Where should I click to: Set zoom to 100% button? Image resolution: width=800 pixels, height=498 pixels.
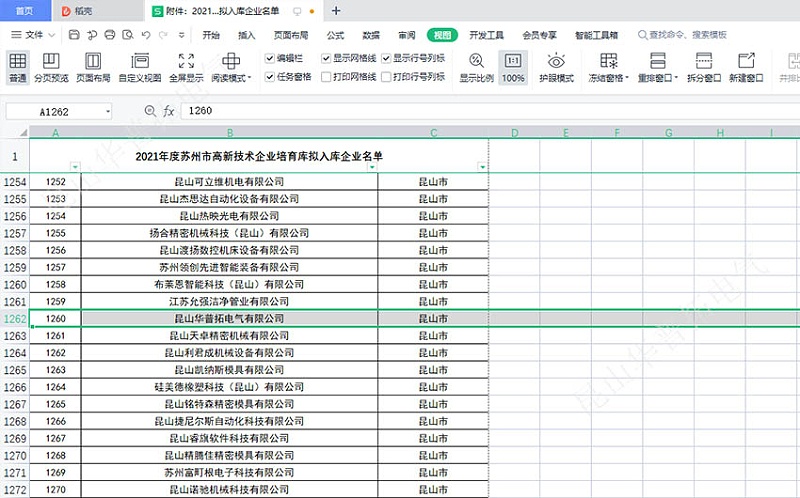(x=513, y=67)
